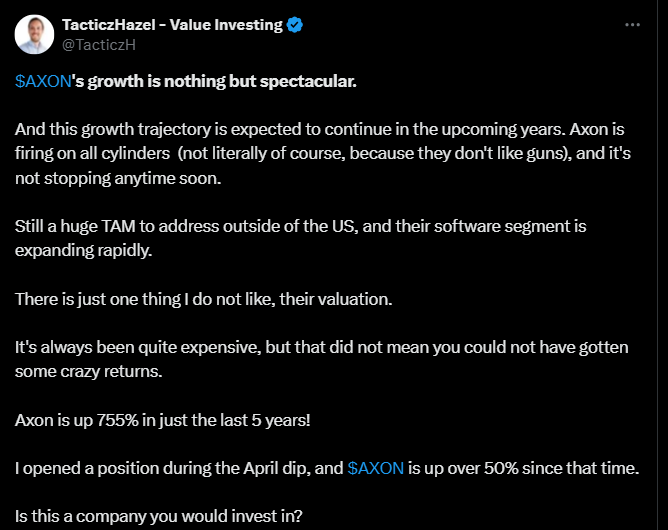Click the first $AXON cashtag in the headline
This screenshot has width=668, height=530.
coord(44,81)
